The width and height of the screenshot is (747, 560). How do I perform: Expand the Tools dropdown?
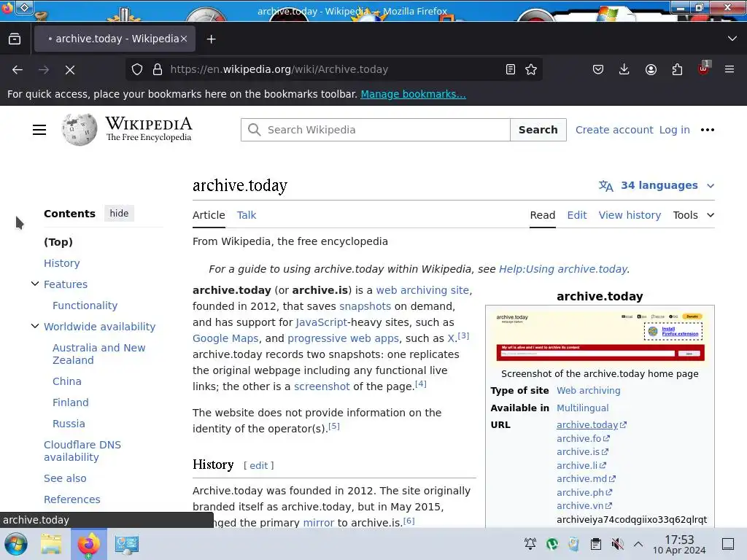694,215
